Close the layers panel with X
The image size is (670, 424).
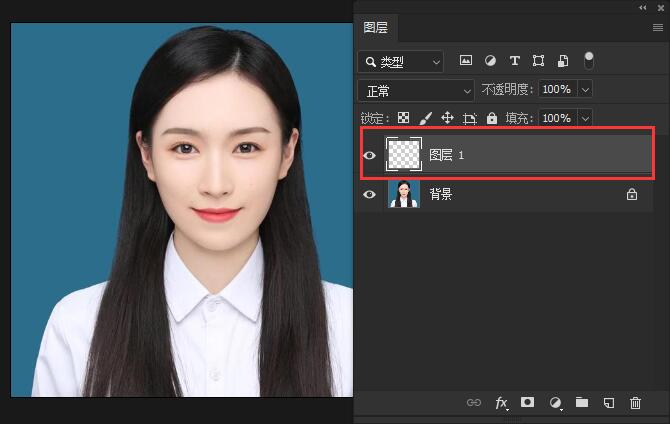[661, 8]
